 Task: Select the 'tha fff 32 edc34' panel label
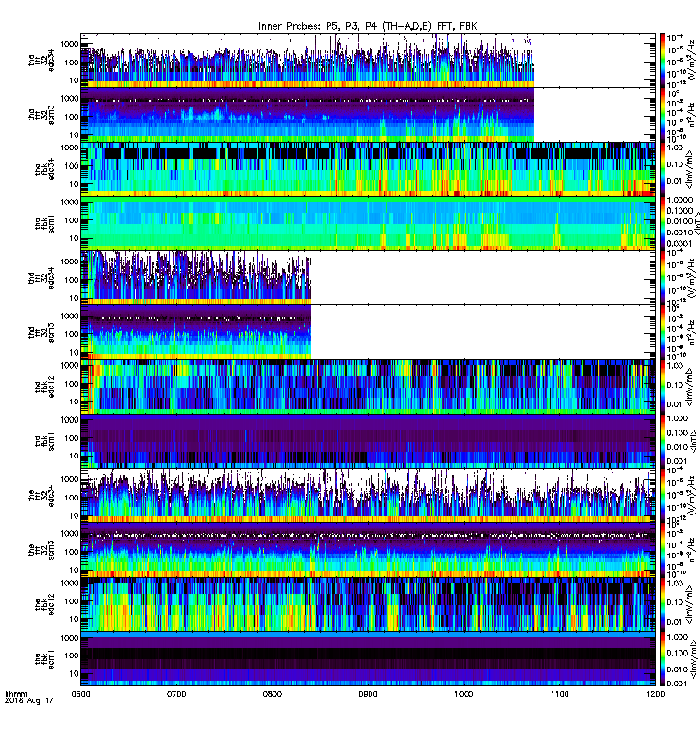(41, 61)
